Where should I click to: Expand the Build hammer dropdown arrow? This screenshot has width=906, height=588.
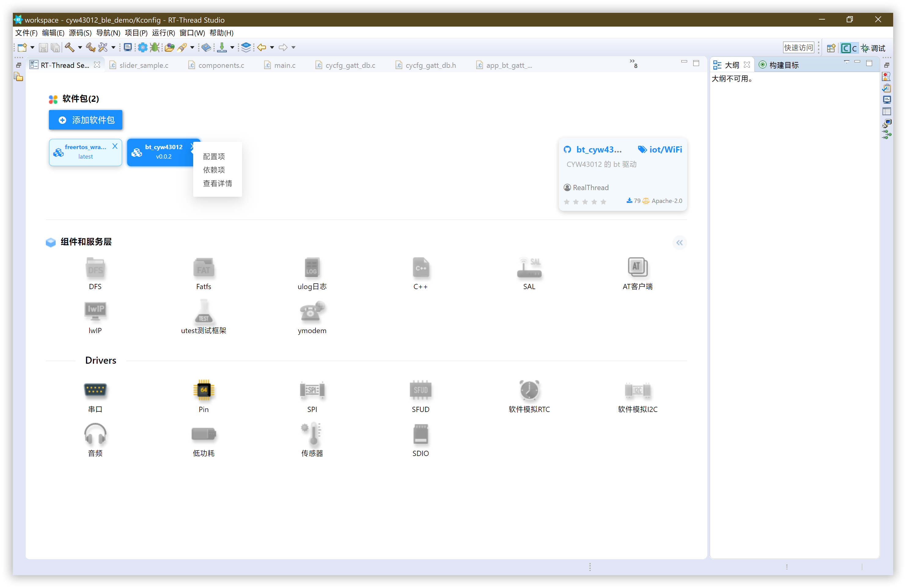click(80, 48)
